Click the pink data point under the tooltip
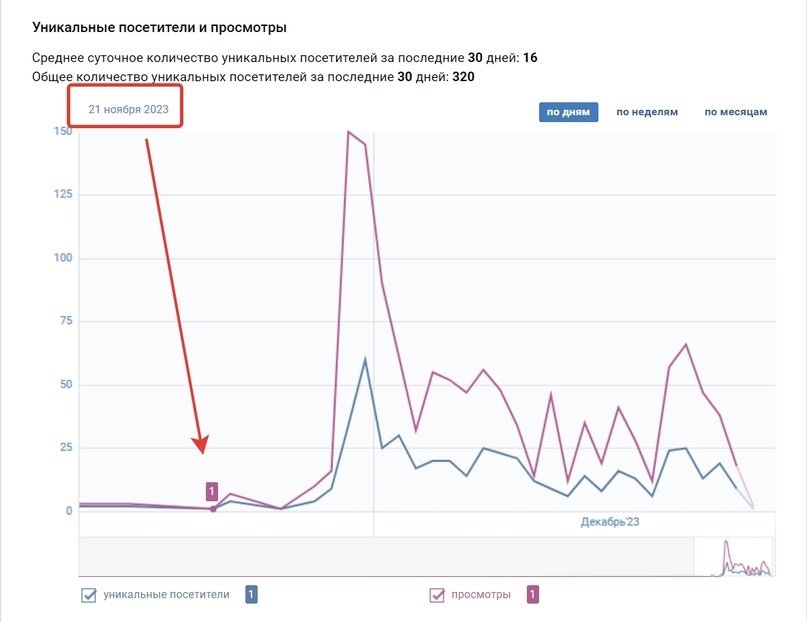The height and width of the screenshot is (622, 807). click(x=211, y=507)
